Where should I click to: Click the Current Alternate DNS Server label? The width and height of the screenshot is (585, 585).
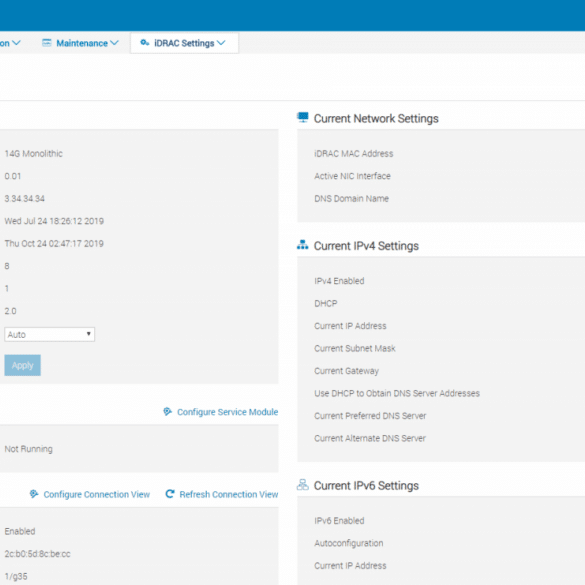(x=370, y=438)
